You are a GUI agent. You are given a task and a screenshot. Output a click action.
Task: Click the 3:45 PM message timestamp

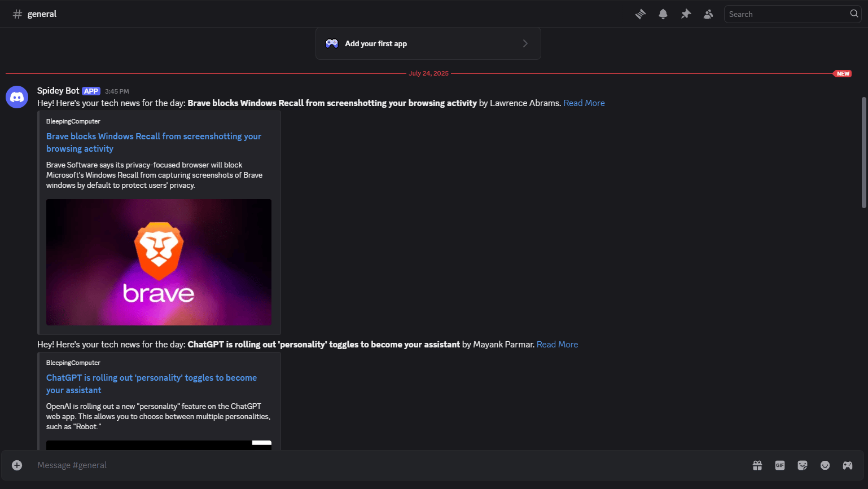coord(117,91)
